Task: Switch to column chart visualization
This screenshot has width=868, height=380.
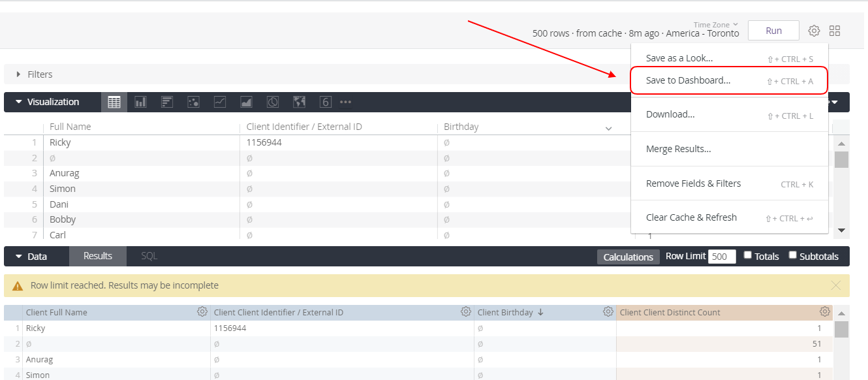Action: coord(140,102)
